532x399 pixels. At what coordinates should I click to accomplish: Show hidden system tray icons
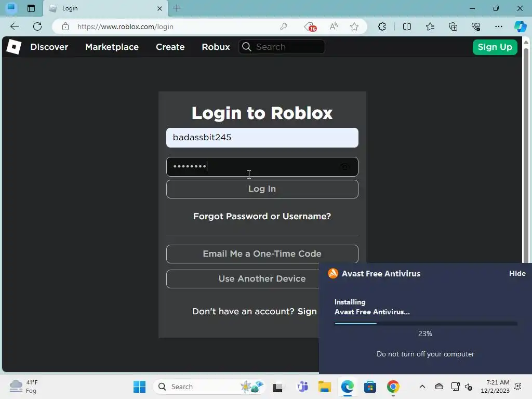tap(422, 387)
